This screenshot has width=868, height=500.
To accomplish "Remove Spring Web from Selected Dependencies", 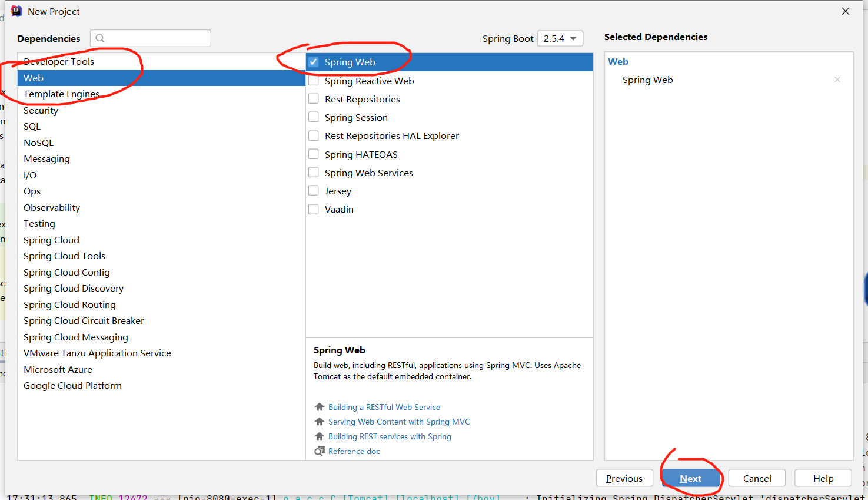I will pyautogui.click(x=837, y=80).
